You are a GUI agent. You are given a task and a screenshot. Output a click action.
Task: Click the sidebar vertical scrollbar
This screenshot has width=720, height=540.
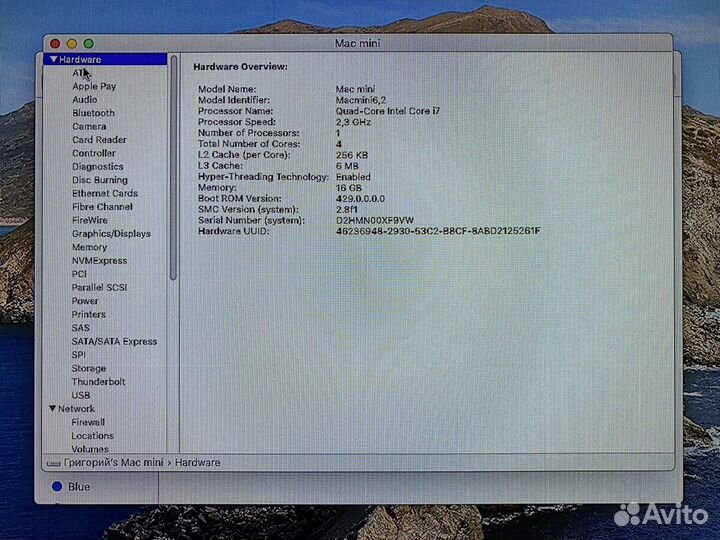(x=173, y=168)
